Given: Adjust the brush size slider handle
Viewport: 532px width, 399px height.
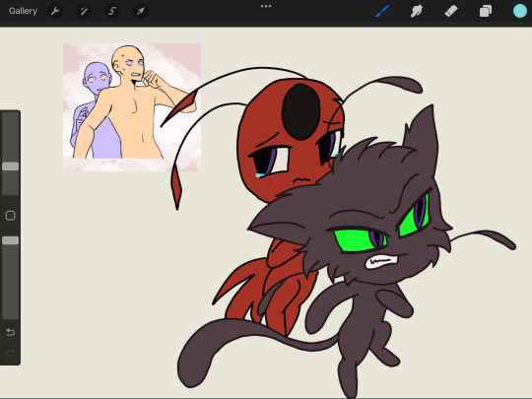Looking at the screenshot, I should pyautogui.click(x=11, y=166).
